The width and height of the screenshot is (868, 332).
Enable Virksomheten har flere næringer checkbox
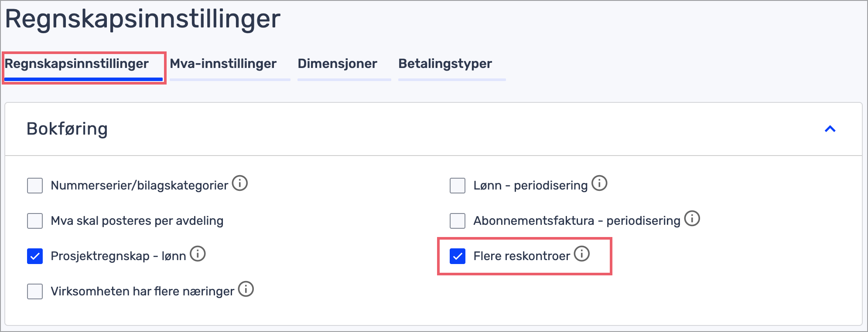(x=35, y=291)
